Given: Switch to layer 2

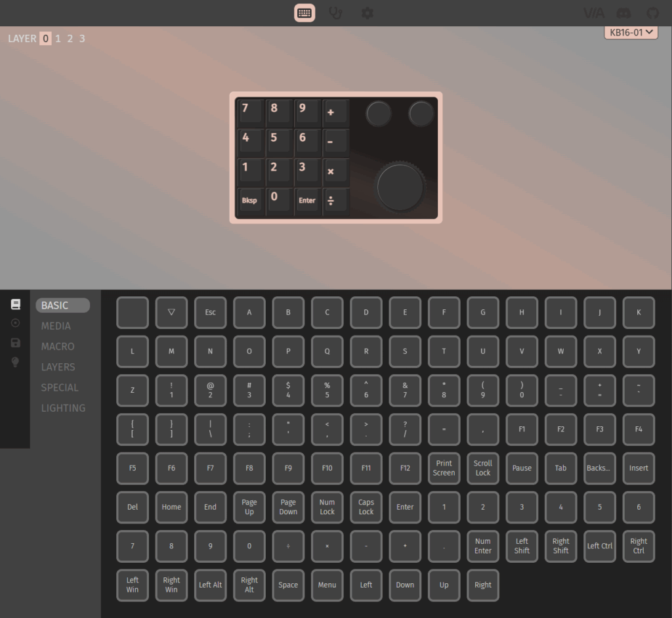Looking at the screenshot, I should coord(70,39).
